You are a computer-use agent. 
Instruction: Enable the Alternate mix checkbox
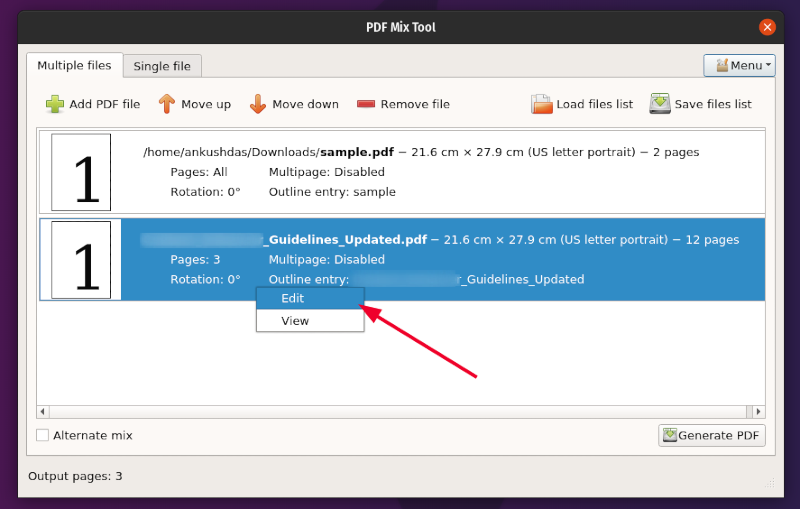(42, 435)
